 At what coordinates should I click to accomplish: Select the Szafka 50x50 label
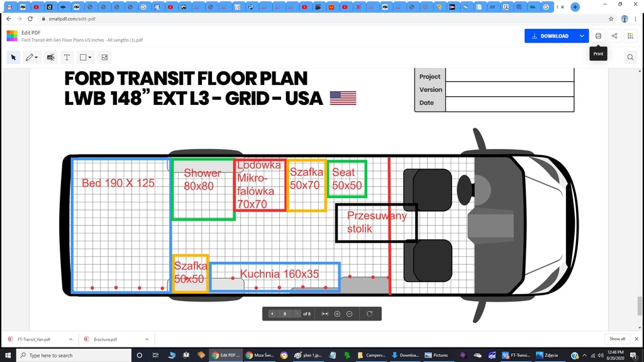click(191, 272)
